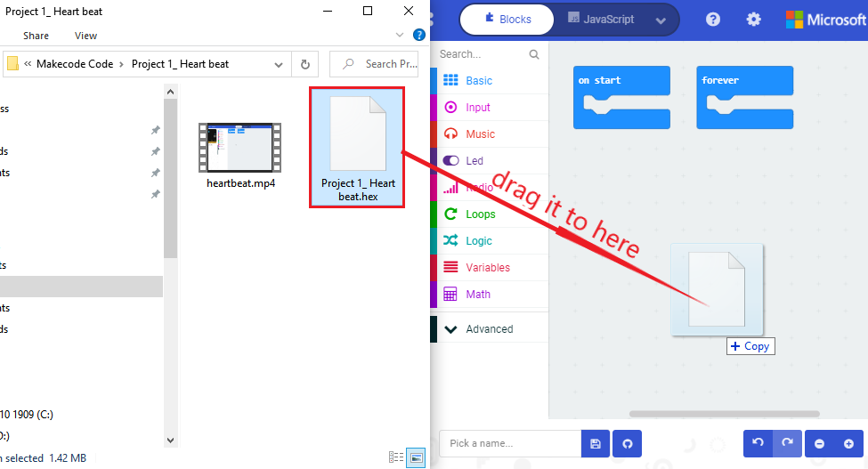The height and width of the screenshot is (469, 868).
Task: Click the GitHub repository button
Action: 628,443
